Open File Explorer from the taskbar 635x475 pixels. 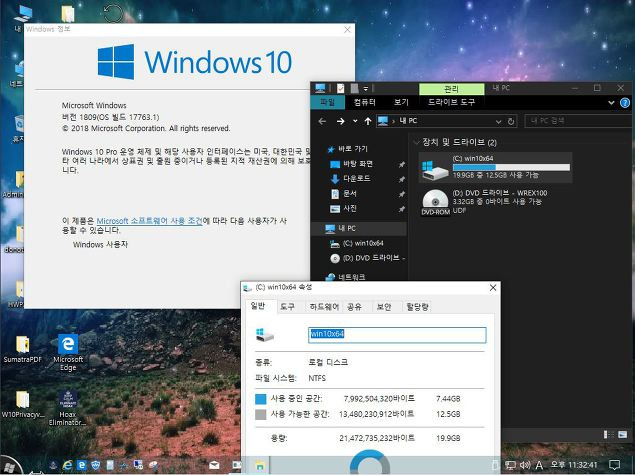(260, 465)
